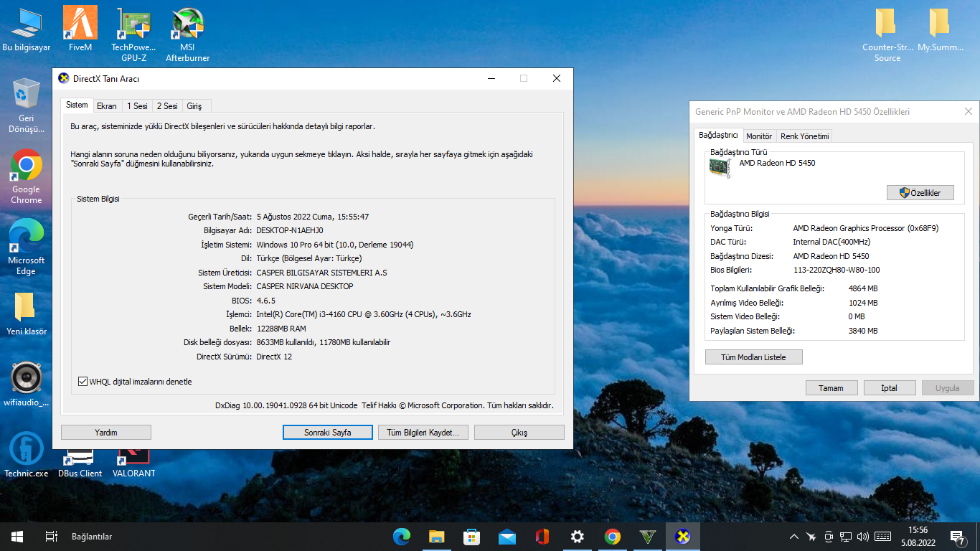Image resolution: width=980 pixels, height=551 pixels.
Task: Switch to the Sistem tab in DirectX
Action: [x=77, y=105]
